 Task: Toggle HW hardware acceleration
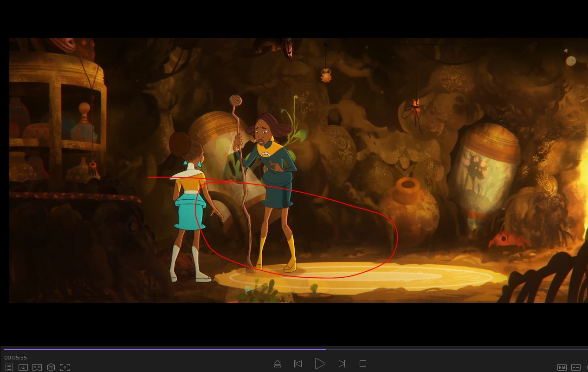562,367
